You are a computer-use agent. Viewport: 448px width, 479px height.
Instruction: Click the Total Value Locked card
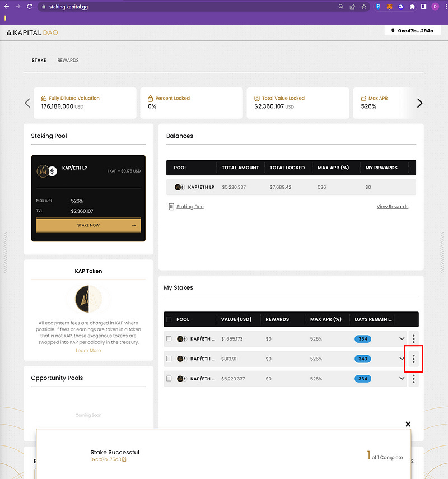(x=298, y=103)
